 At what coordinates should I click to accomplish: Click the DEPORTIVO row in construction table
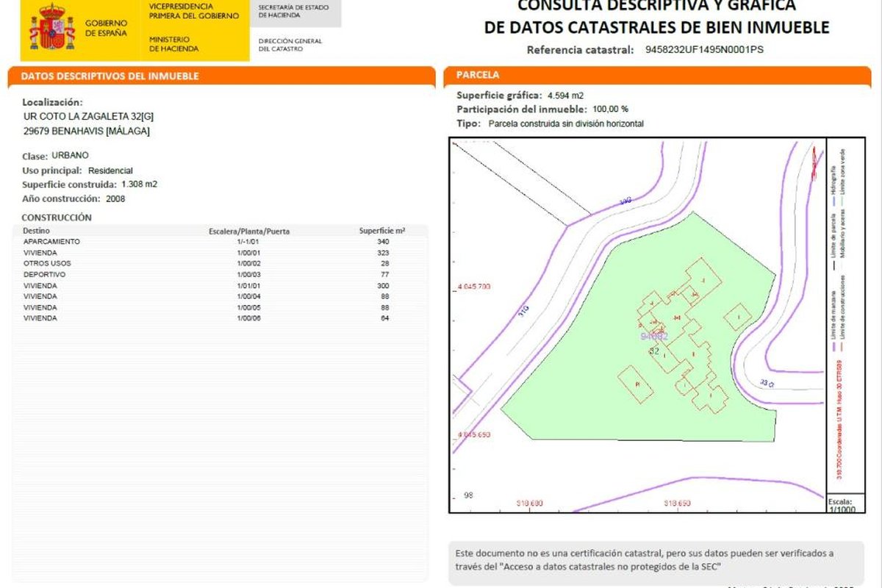tap(45, 274)
